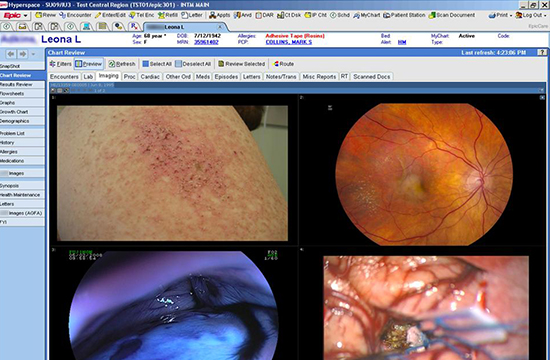Click the Review Selected button
The height and width of the screenshot is (360, 550).
click(241, 64)
